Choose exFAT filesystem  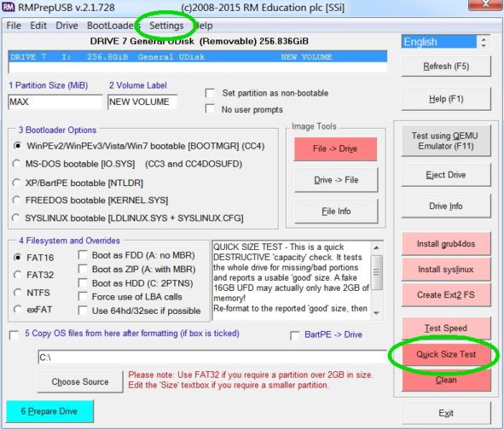(x=18, y=310)
